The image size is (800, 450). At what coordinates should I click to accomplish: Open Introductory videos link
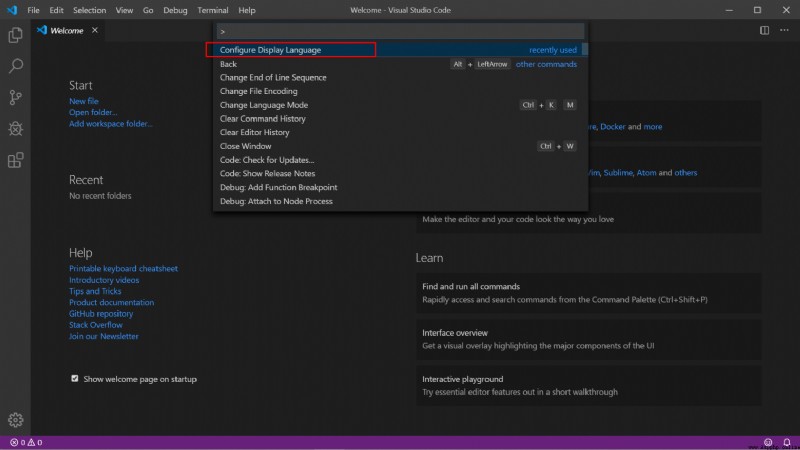pyautogui.click(x=104, y=280)
